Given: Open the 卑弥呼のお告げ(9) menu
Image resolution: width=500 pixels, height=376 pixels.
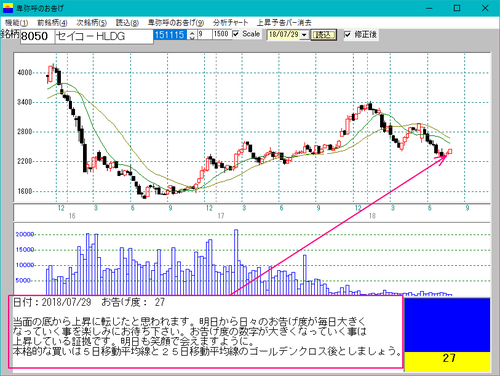Looking at the screenshot, I should [x=176, y=23].
